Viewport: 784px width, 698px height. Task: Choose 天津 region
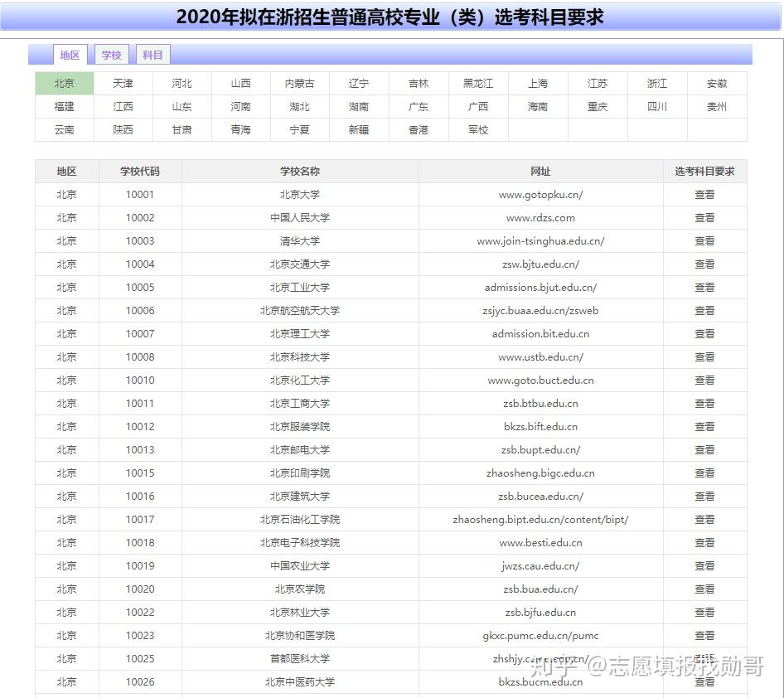point(123,84)
